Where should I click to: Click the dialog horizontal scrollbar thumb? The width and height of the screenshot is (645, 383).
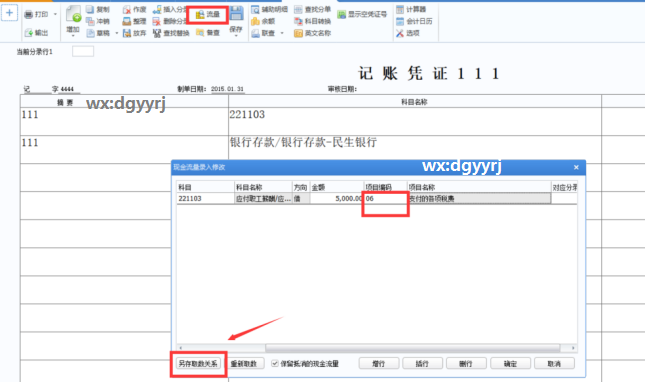pyautogui.click(x=412, y=348)
